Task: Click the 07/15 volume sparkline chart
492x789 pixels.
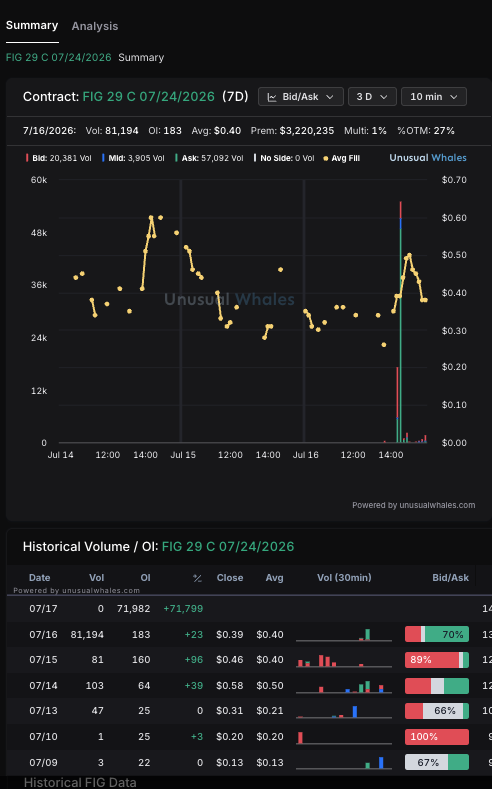Action: (344, 660)
